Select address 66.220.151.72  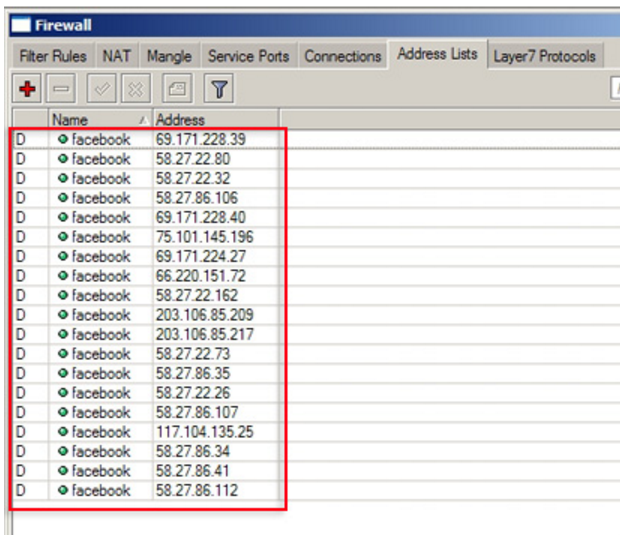pos(200,276)
